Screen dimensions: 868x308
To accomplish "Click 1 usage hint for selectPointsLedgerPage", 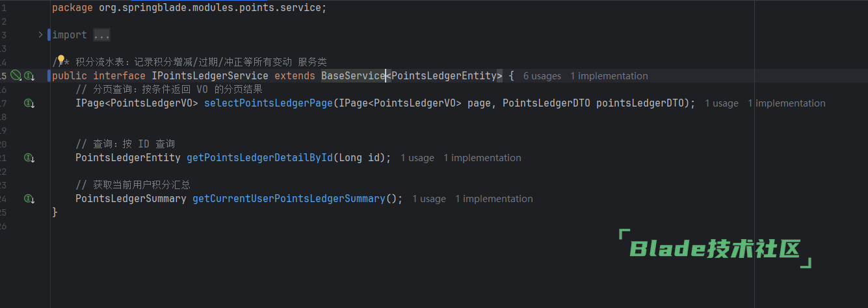I will [721, 103].
